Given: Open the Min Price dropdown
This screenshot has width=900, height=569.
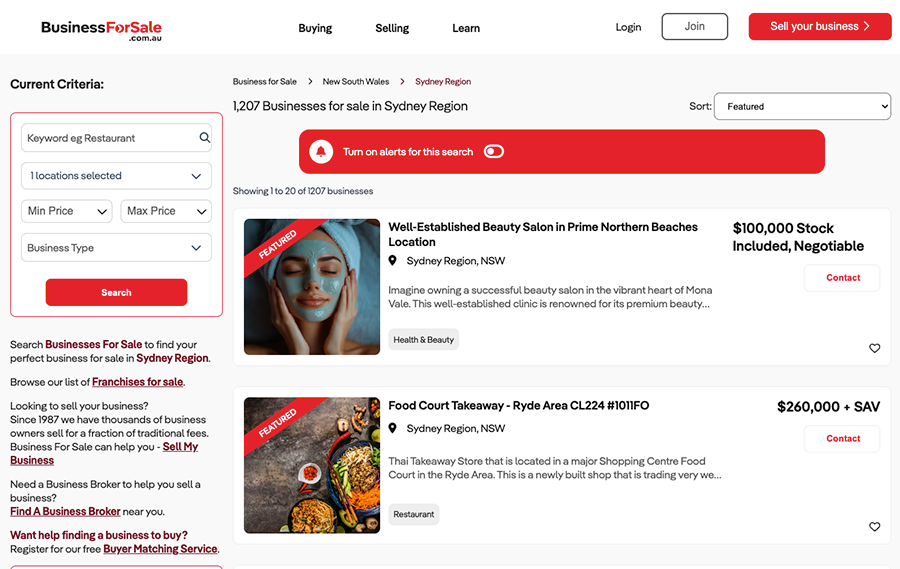Looking at the screenshot, I should (x=67, y=211).
